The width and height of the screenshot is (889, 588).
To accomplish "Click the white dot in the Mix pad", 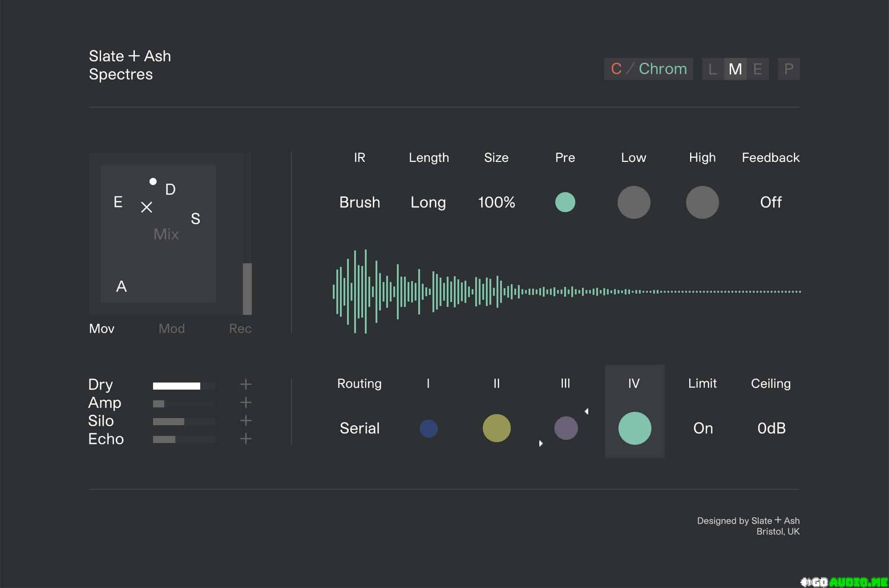I will (153, 181).
